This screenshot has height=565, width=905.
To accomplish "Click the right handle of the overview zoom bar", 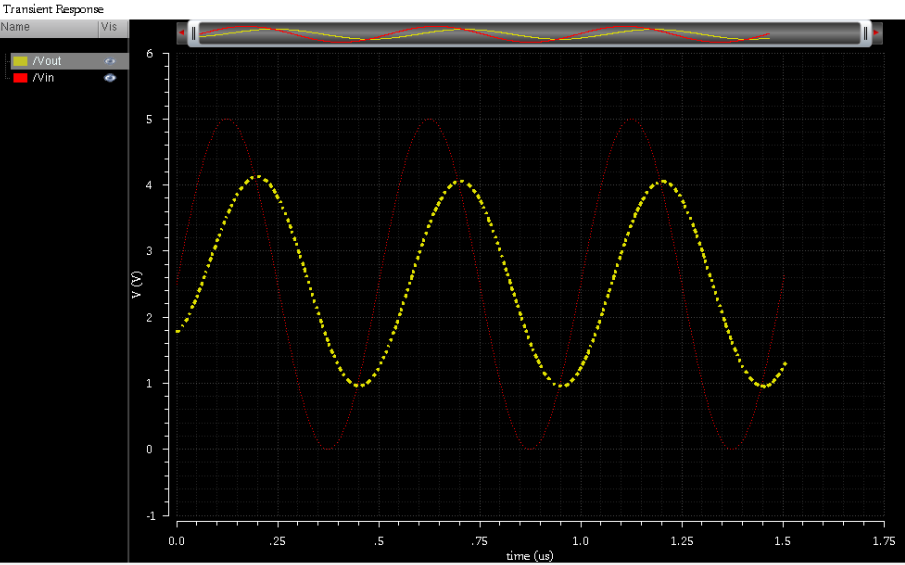I will click(865, 33).
